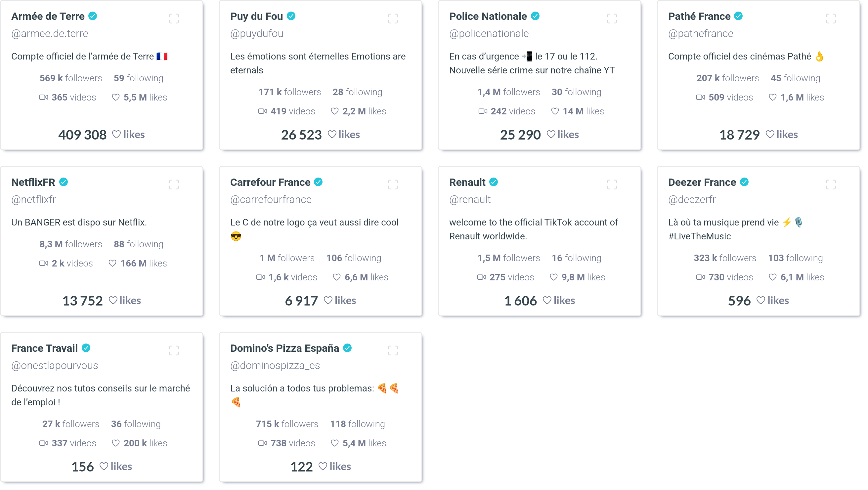Viewport: 868px width, 490px height.
Task: Expand the NetflixFR card
Action: (174, 184)
